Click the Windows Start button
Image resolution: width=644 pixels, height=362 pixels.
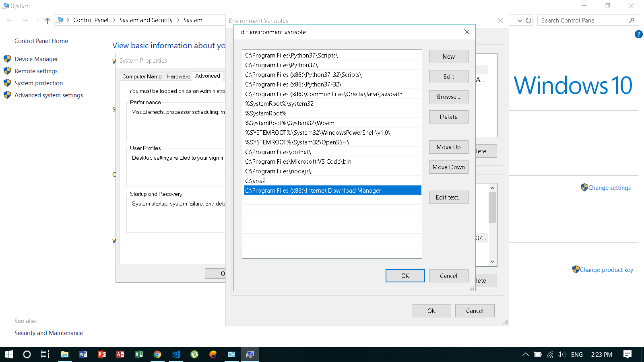[x=8, y=354]
